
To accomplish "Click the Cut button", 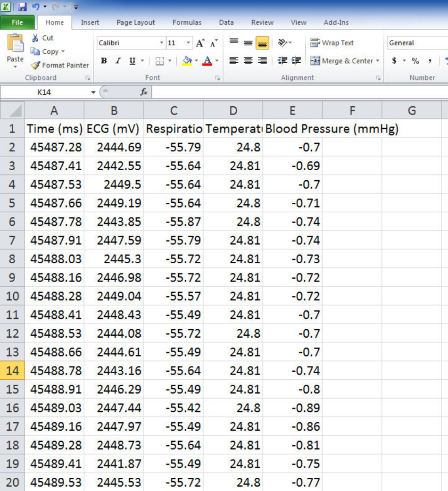I will click(x=43, y=38).
